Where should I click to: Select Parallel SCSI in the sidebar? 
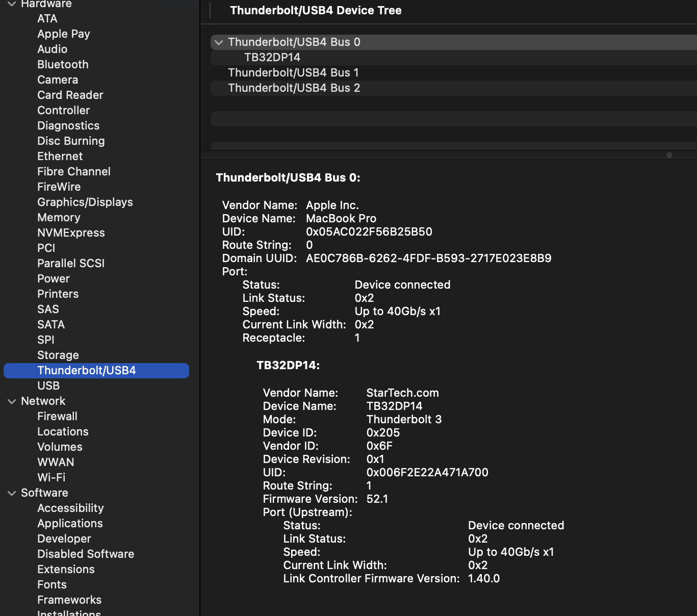tap(71, 264)
